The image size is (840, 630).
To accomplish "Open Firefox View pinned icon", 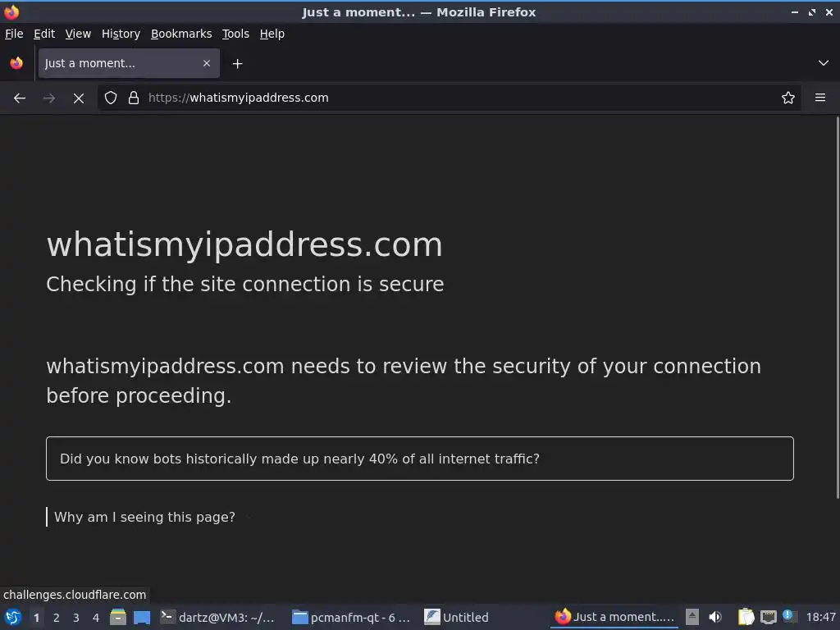I will tap(16, 63).
